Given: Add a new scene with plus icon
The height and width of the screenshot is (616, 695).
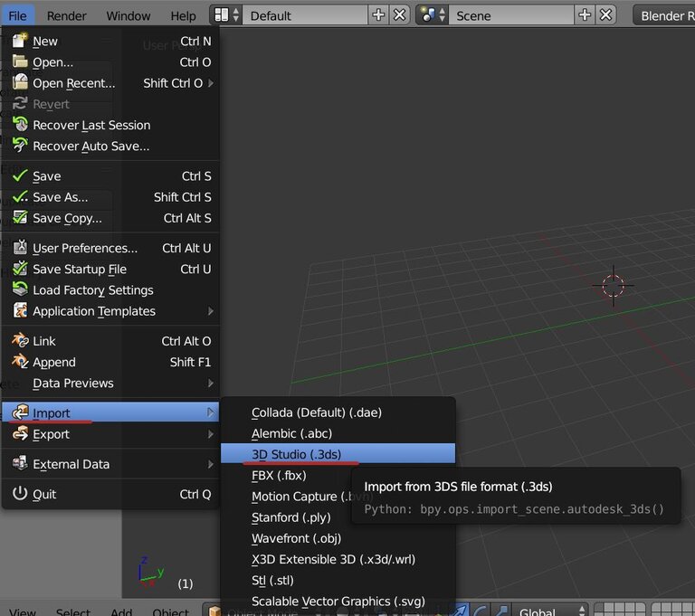Looking at the screenshot, I should pos(585,15).
